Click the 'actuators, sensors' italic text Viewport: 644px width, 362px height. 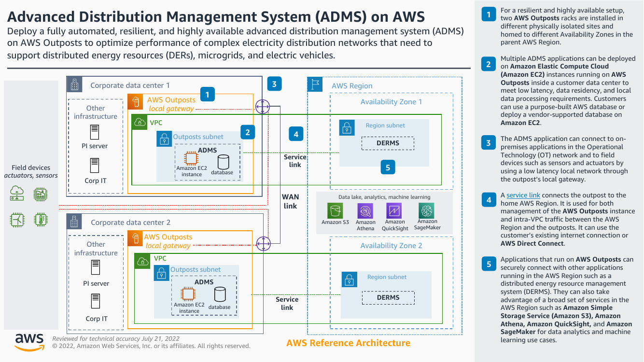pyautogui.click(x=31, y=176)
